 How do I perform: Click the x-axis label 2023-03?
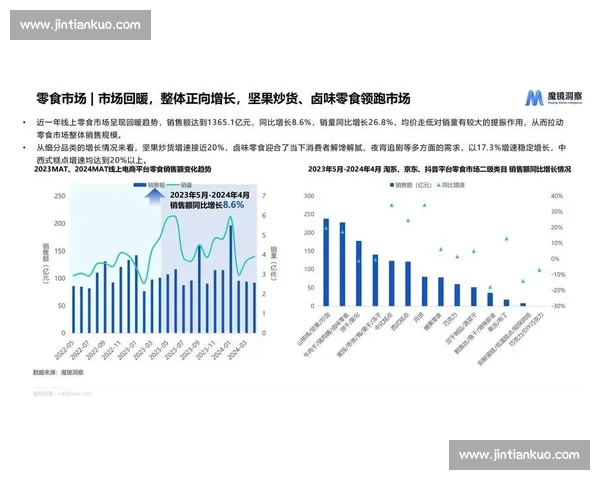point(142,349)
